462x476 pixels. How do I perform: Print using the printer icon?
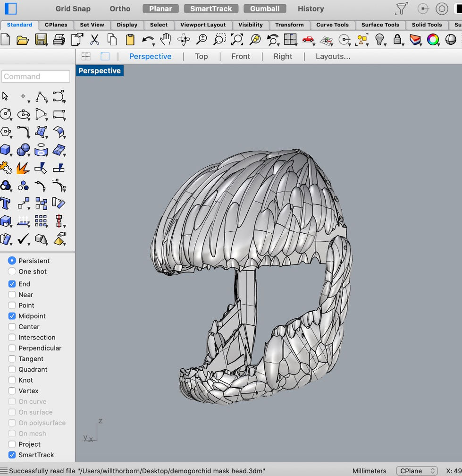[x=59, y=40]
